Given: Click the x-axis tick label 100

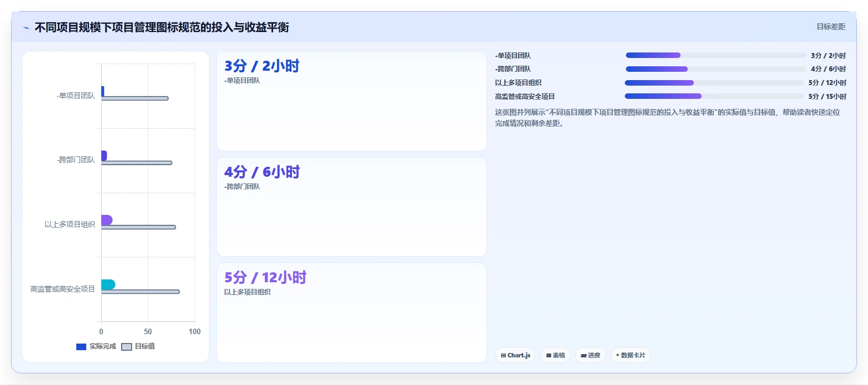Looking at the screenshot, I should [195, 332].
